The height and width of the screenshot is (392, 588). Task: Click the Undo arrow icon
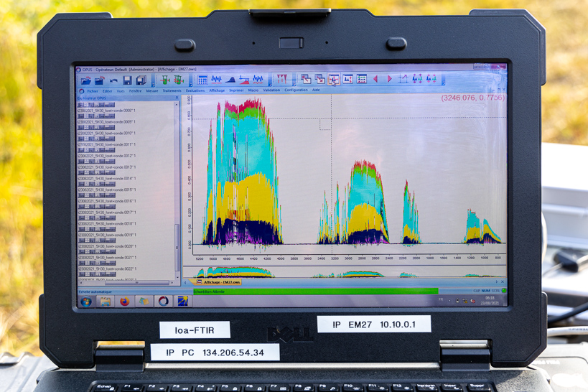pyautogui.click(x=113, y=80)
